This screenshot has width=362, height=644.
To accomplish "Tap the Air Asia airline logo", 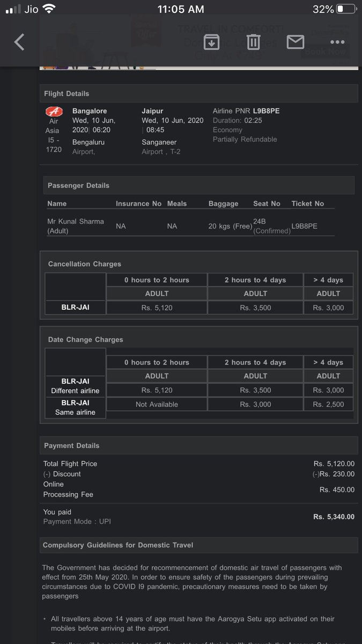I will tap(54, 112).
